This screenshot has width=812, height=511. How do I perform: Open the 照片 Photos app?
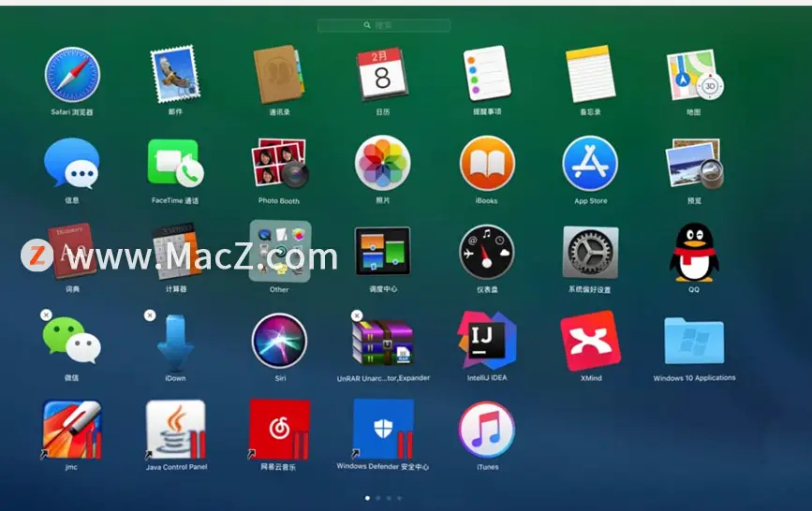click(x=383, y=163)
